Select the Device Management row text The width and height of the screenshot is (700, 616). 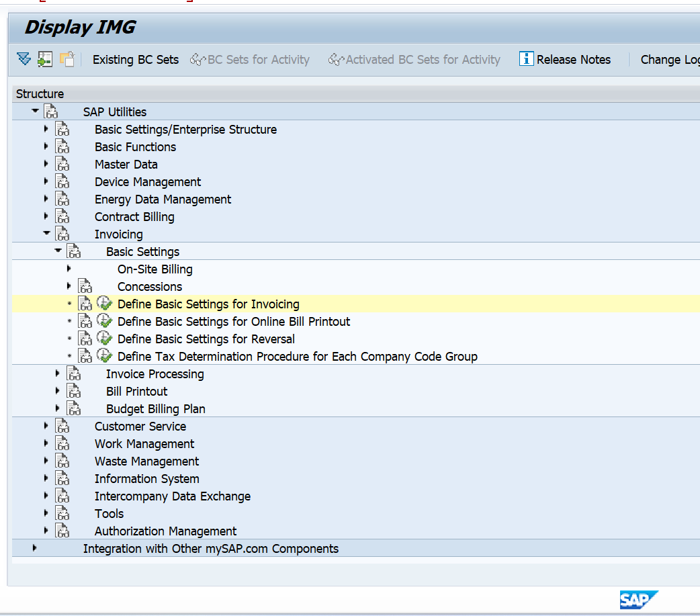[x=148, y=182]
